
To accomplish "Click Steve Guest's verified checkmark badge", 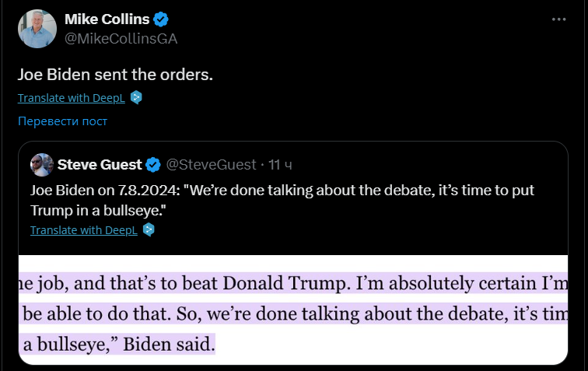I will pyautogui.click(x=153, y=164).
